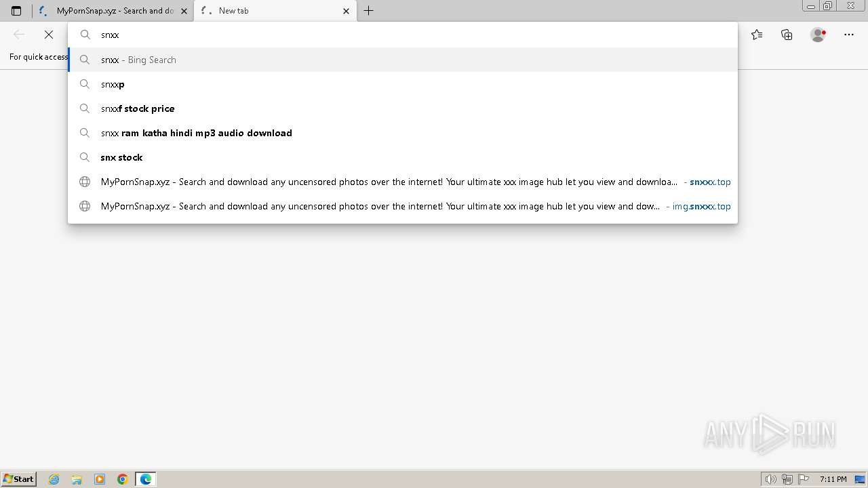Click the 7:11 PM clock
This screenshot has height=488, width=868.
[833, 479]
